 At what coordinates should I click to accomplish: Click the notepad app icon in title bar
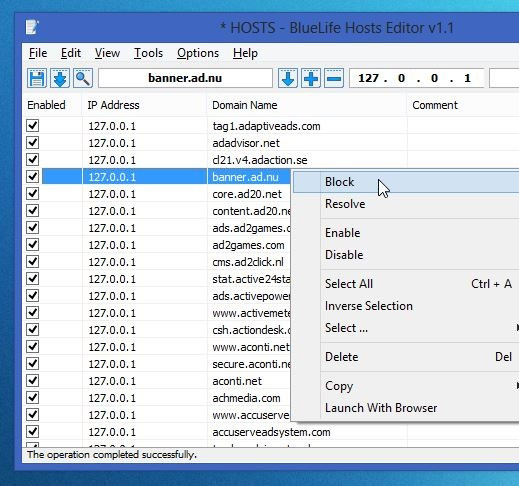(32, 27)
